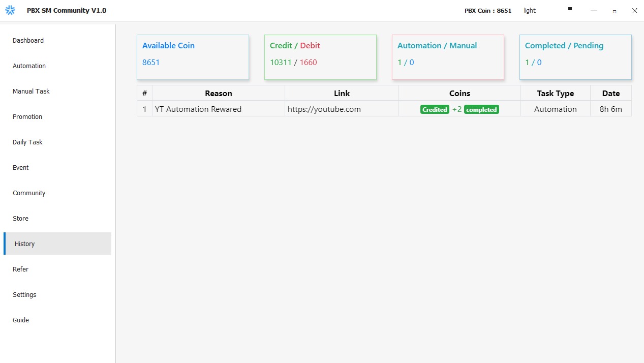Click the green Credited badge
The image size is (644, 363).
(x=435, y=110)
